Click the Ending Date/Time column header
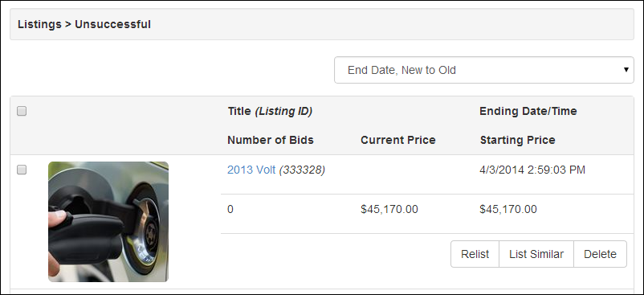The image size is (644, 295). pos(528,111)
